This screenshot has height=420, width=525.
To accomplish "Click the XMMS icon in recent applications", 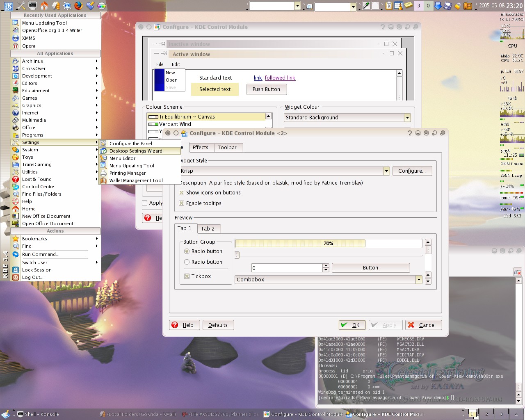I will 16,38.
